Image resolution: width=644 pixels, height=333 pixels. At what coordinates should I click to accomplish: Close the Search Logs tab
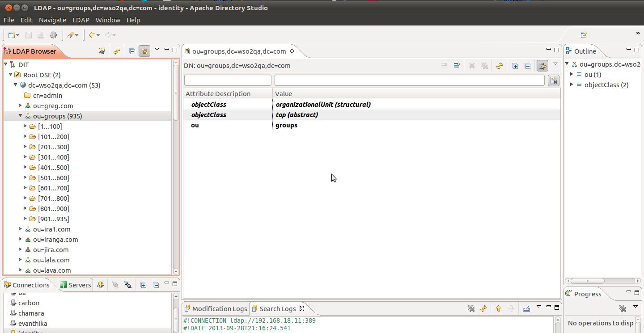tap(301, 308)
